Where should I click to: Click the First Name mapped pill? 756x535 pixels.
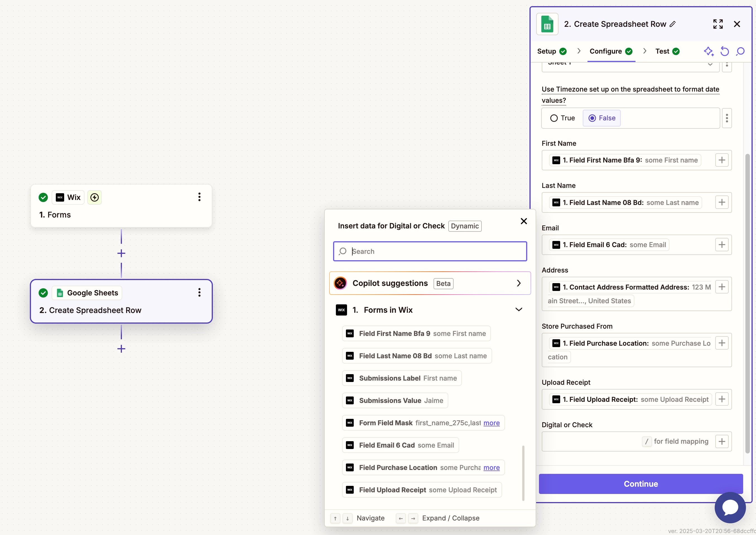click(625, 160)
